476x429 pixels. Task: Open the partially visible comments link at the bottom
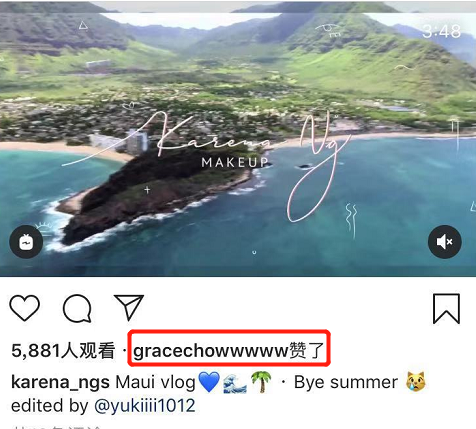(x=57, y=427)
